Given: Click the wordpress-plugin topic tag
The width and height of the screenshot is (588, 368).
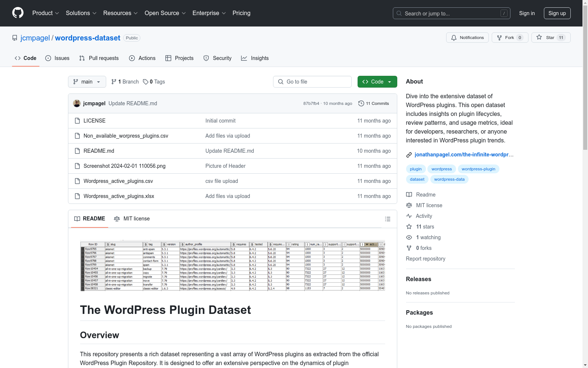Looking at the screenshot, I should (478, 169).
